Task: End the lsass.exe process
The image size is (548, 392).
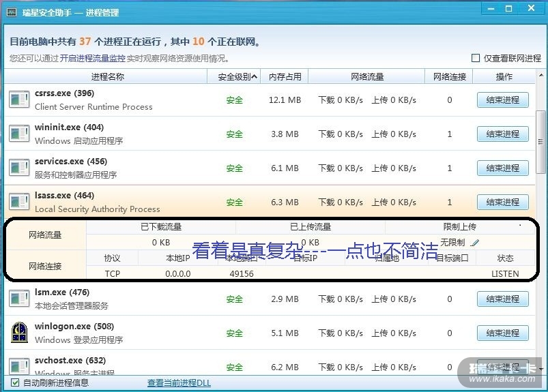Action: click(x=502, y=202)
